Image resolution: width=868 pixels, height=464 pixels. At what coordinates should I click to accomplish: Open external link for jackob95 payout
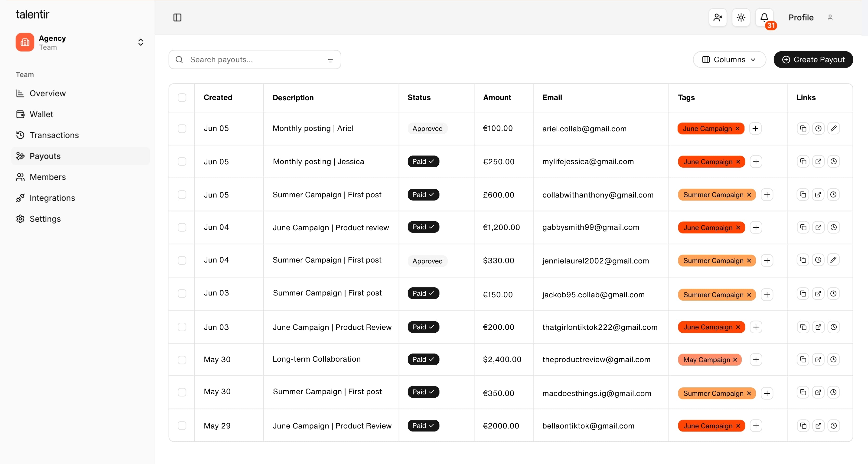tap(819, 294)
